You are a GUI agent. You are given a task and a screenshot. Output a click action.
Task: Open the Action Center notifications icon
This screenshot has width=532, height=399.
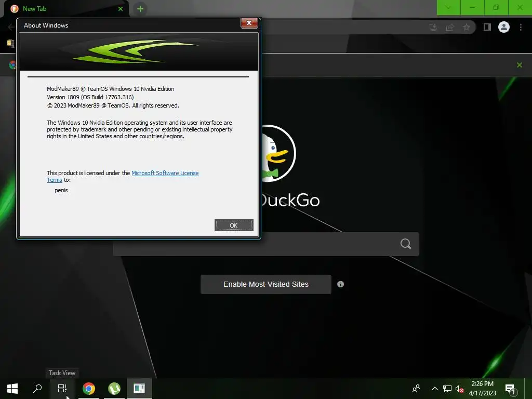coord(511,389)
